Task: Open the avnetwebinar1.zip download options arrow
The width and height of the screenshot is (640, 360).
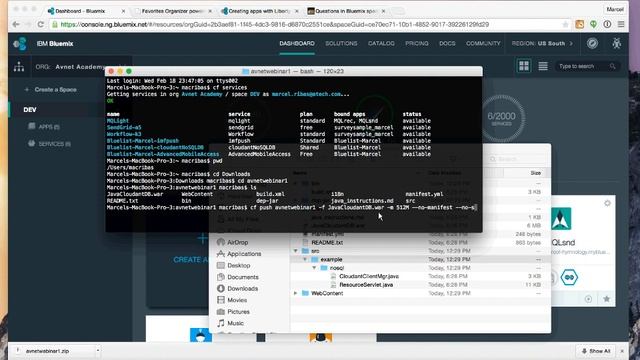Action: (x=98, y=351)
